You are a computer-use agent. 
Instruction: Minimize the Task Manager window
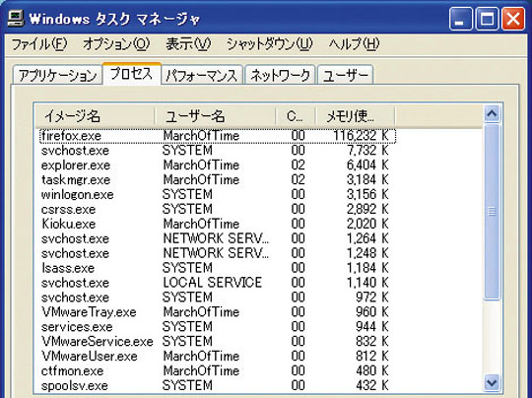460,19
